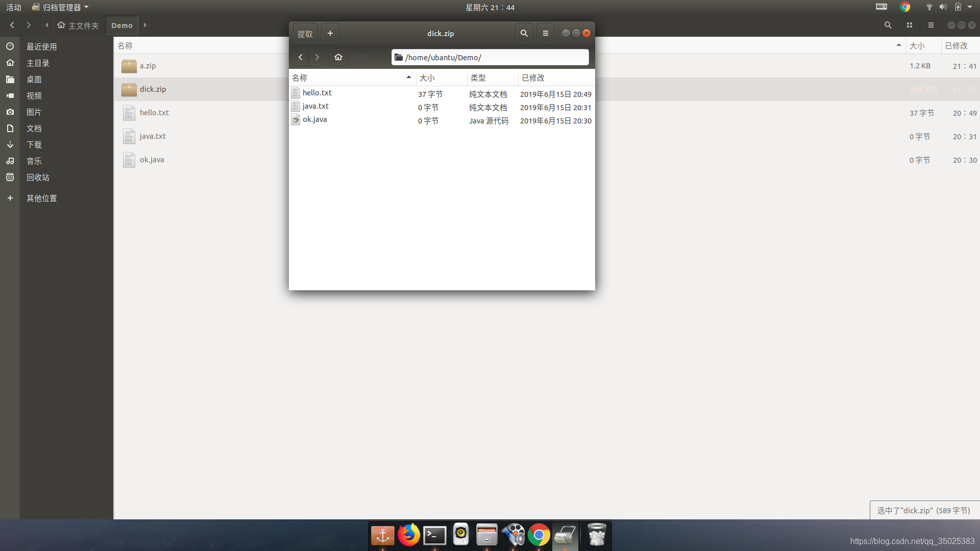Open Chrome from the dock

(x=538, y=535)
